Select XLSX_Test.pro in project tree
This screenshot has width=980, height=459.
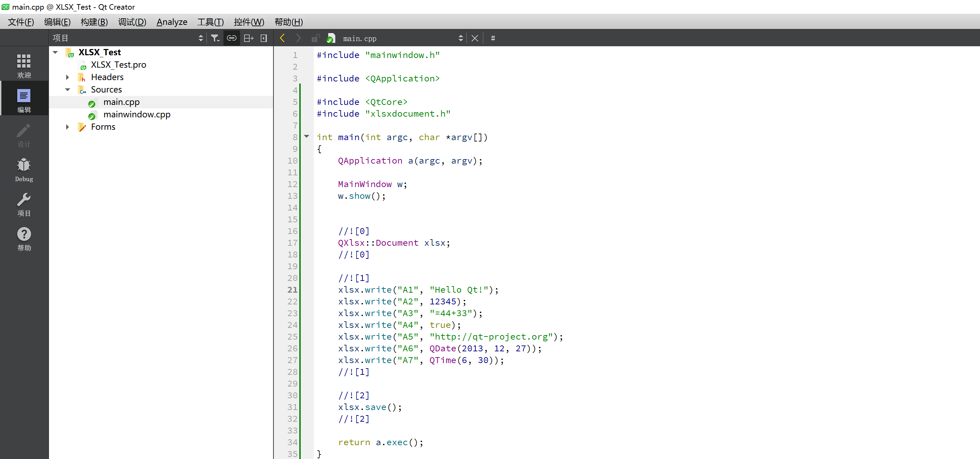coord(118,65)
